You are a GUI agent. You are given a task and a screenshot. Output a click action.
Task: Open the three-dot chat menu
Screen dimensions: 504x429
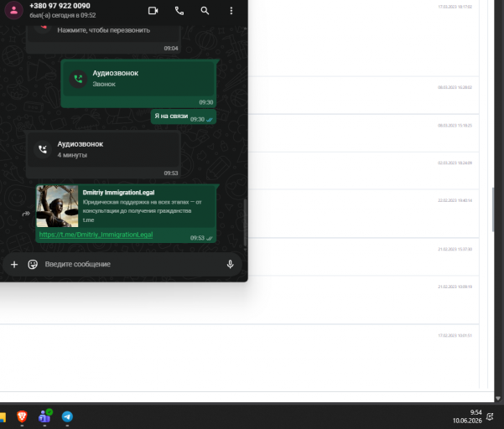coord(231,11)
